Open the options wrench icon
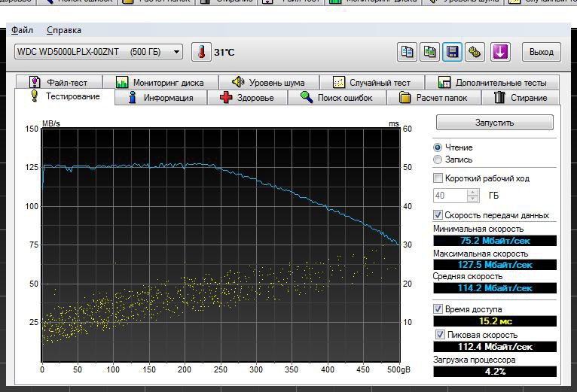 click(x=475, y=52)
